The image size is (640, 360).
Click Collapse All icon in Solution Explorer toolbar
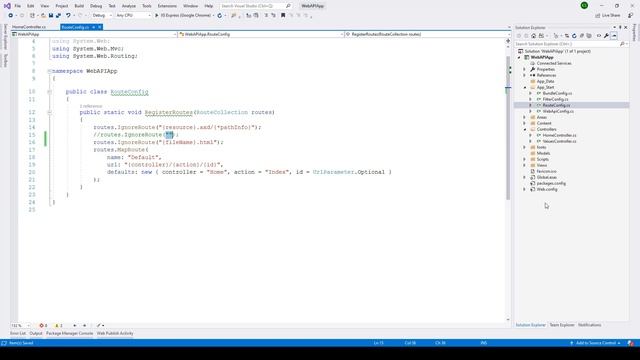(x=582, y=36)
